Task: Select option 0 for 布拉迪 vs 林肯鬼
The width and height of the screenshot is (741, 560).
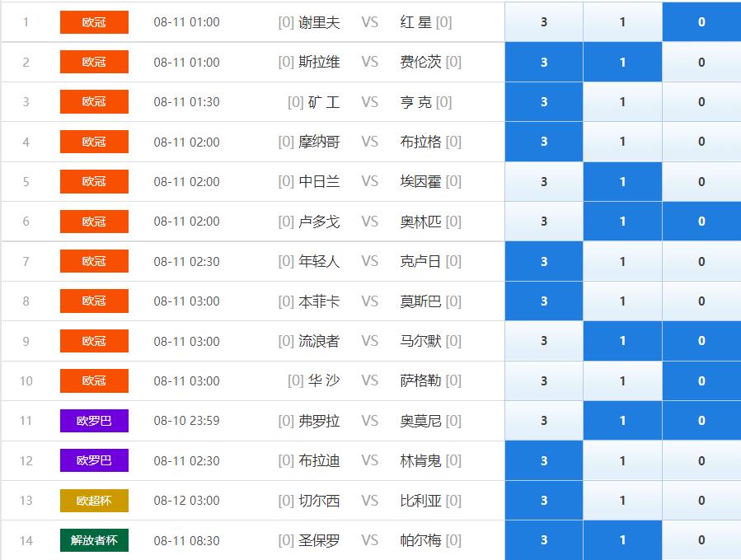Action: [701, 461]
